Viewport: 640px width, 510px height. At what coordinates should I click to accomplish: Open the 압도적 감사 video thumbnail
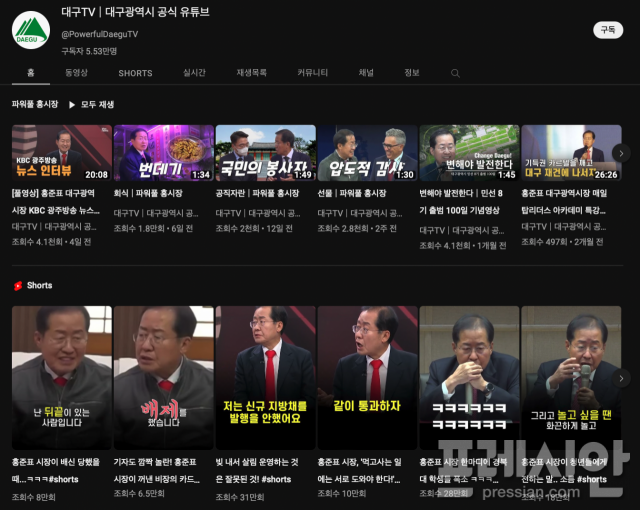click(x=367, y=153)
